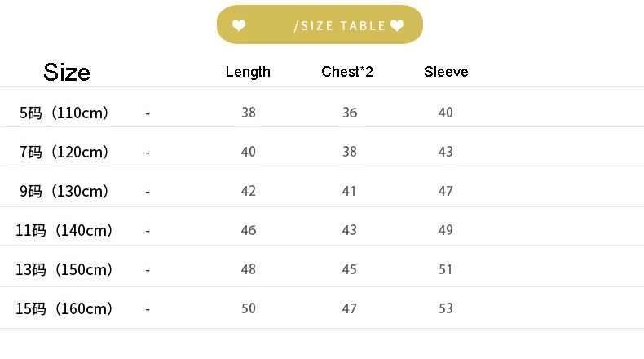Click the 7码 (120cm) size row label
This screenshot has width=644, height=359.
(x=64, y=152)
